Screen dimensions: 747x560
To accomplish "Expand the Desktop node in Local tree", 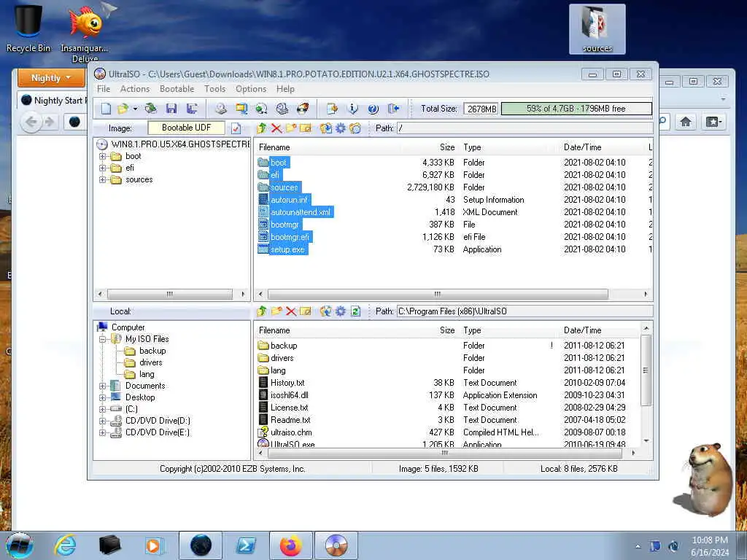I will [x=102, y=397].
